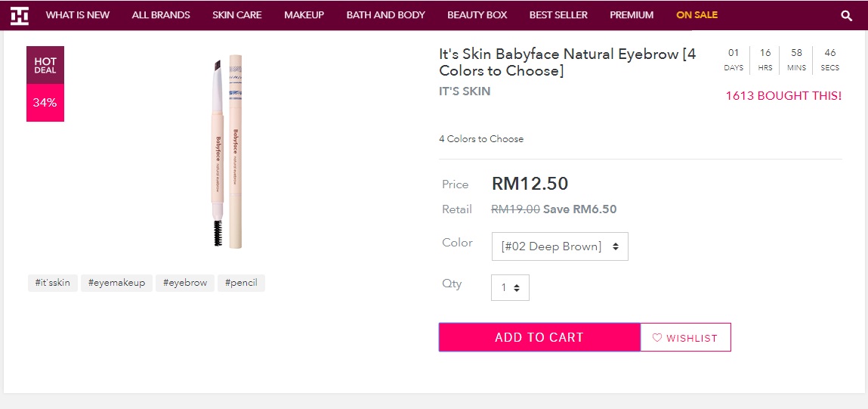Go to ON SALE section

tap(697, 15)
